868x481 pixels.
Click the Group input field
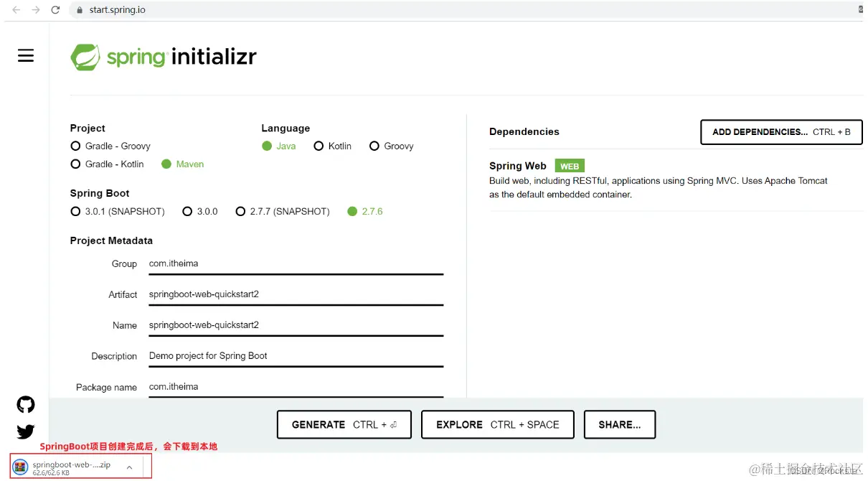point(296,264)
